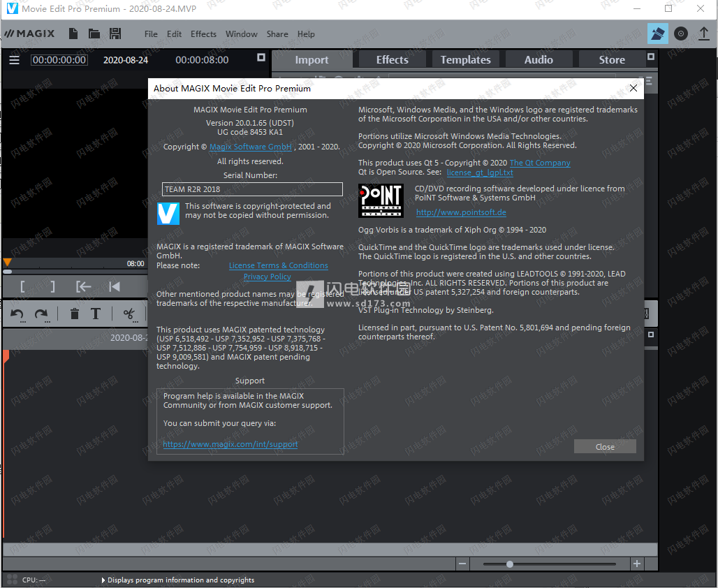The image size is (718, 588).
Task: Open a project using the folder icon
Action: tap(94, 34)
